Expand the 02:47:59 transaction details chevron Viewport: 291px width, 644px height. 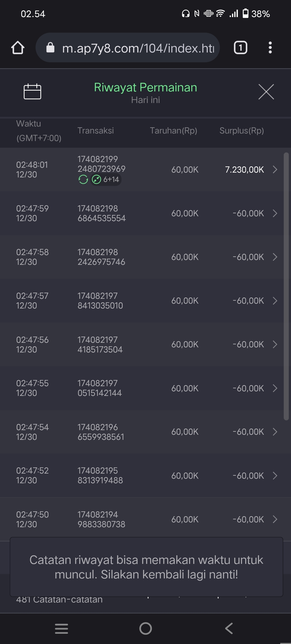(275, 213)
